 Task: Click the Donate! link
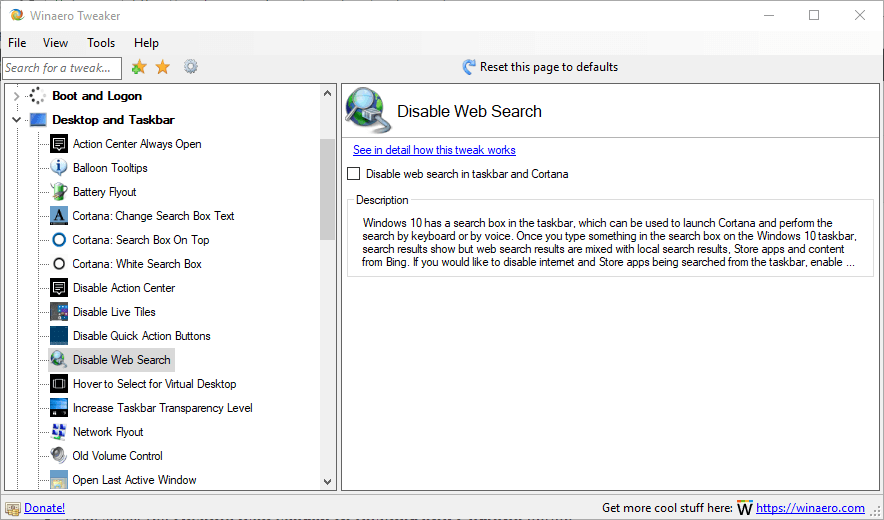[45, 508]
